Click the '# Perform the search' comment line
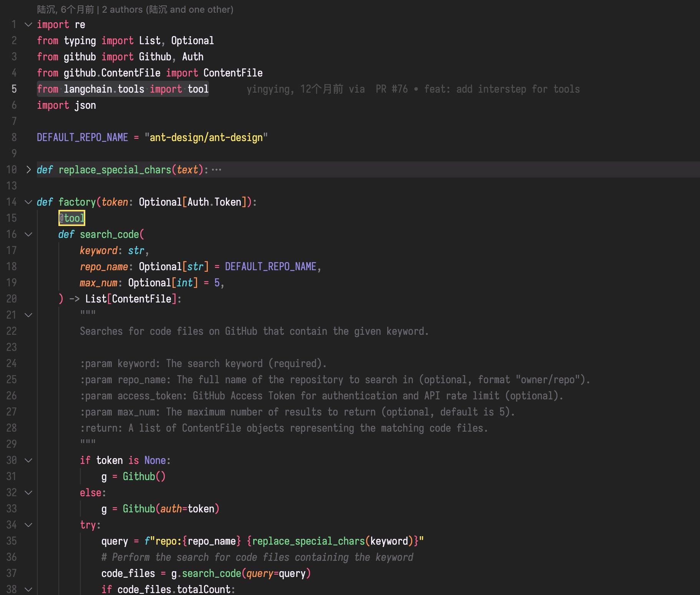This screenshot has width=700, height=595. pos(257,557)
